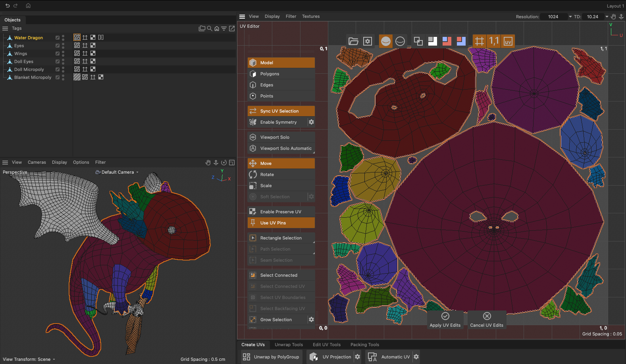Toggle Use UV Pins
Screen dimensions: 626x364
tap(281, 223)
